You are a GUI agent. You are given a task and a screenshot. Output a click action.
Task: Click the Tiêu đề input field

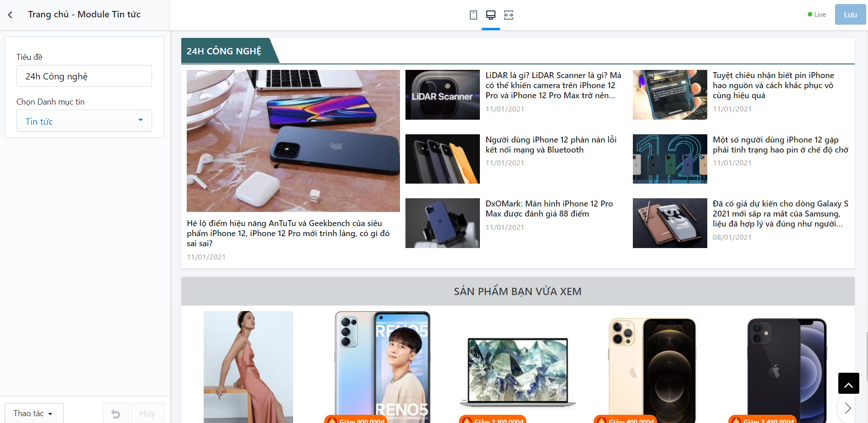pos(84,76)
